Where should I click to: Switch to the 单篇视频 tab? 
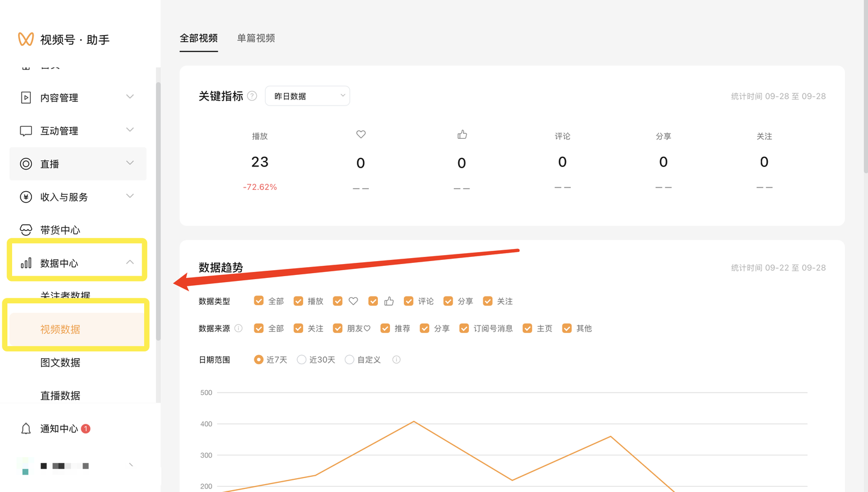(256, 37)
